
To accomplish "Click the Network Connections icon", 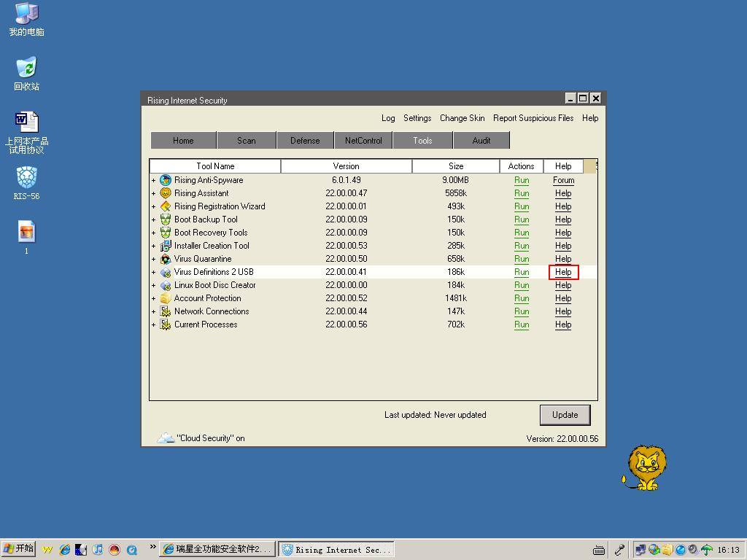I will point(166,311).
